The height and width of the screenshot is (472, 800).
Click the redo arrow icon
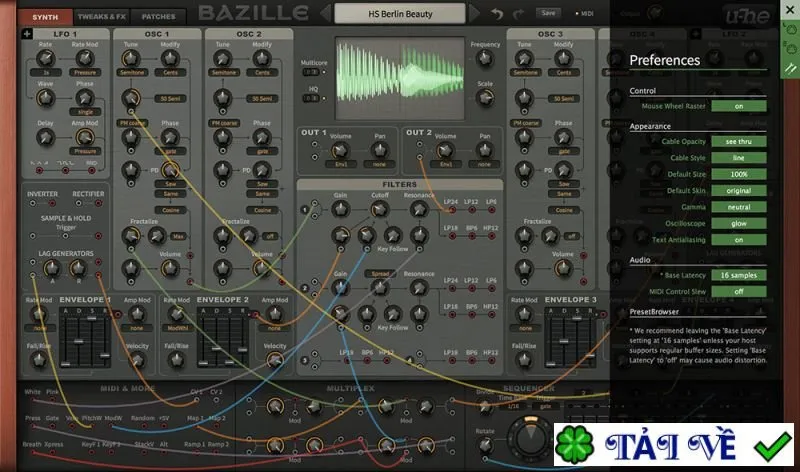coord(518,14)
